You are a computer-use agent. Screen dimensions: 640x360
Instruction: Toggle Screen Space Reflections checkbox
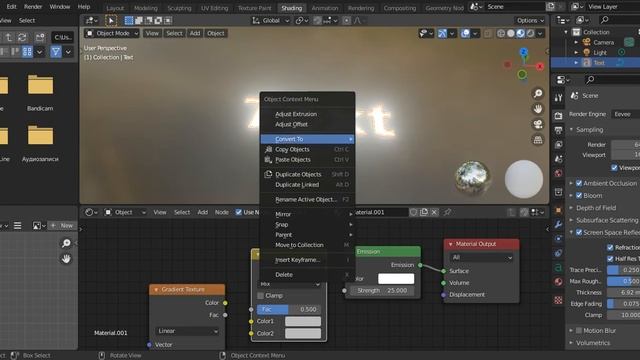(579, 232)
